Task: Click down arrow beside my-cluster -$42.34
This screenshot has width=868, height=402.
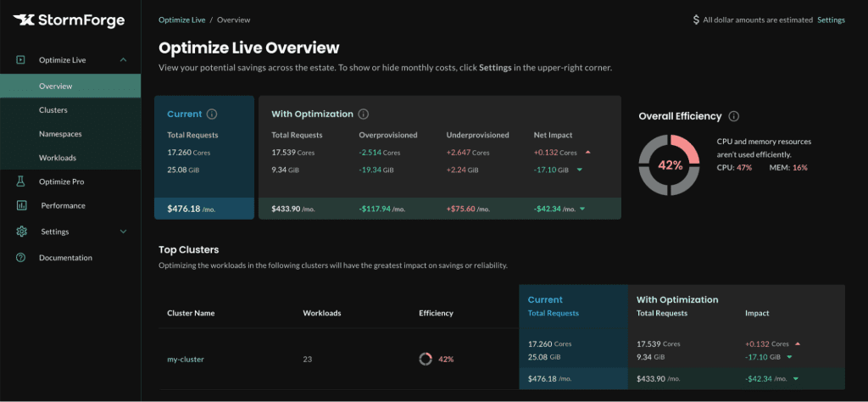Action: click(x=795, y=379)
